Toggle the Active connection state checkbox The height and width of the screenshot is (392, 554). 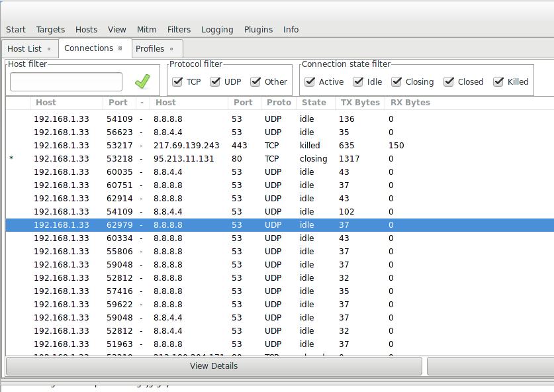(x=310, y=81)
